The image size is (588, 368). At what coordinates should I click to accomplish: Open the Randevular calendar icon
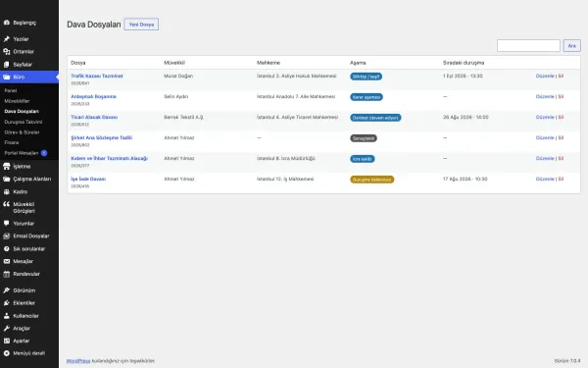[x=7, y=274]
